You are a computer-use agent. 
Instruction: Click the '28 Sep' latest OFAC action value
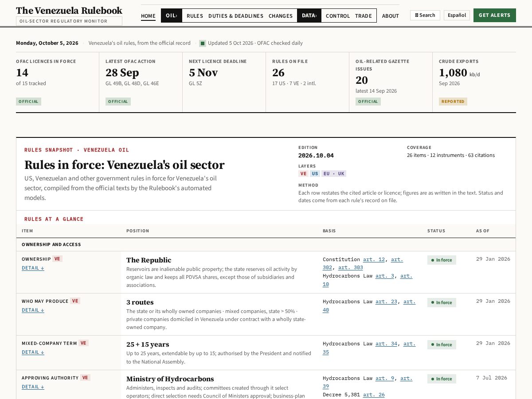[122, 73]
